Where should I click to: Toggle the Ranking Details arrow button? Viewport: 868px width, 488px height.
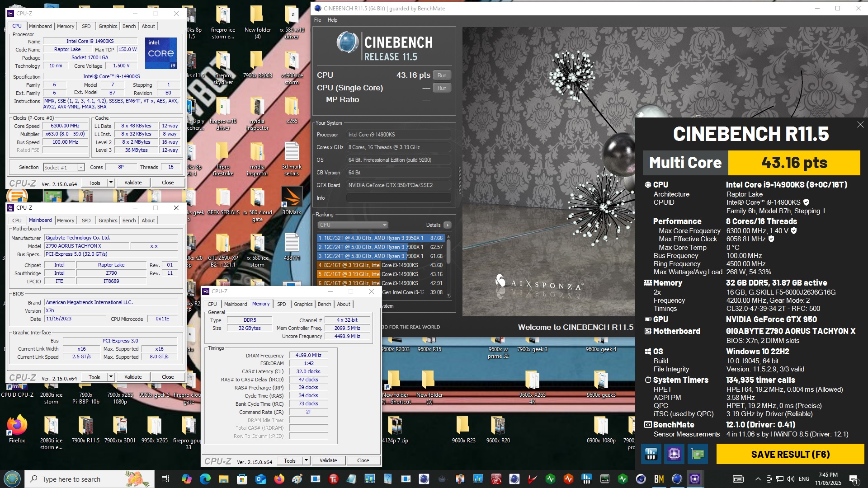pyautogui.click(x=447, y=225)
